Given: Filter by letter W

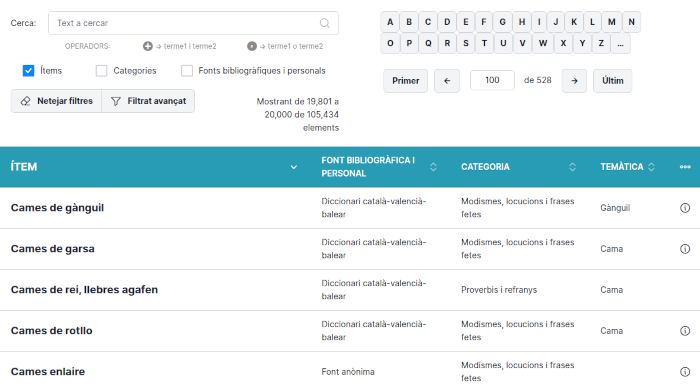Looking at the screenshot, I should [x=543, y=43].
